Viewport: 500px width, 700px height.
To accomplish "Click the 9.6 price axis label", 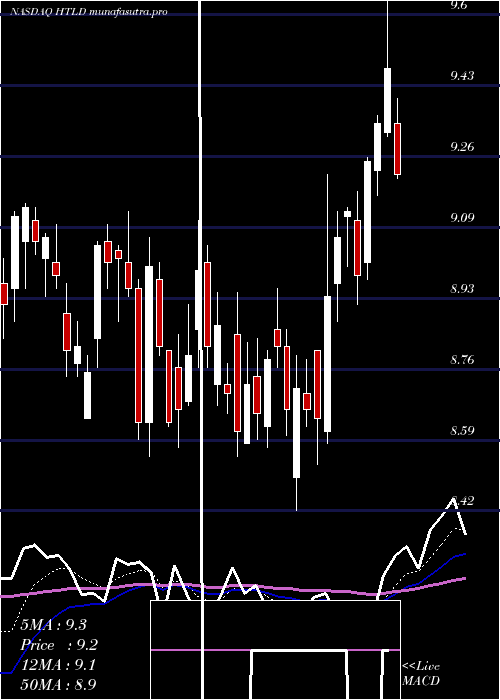I will [x=458, y=5].
